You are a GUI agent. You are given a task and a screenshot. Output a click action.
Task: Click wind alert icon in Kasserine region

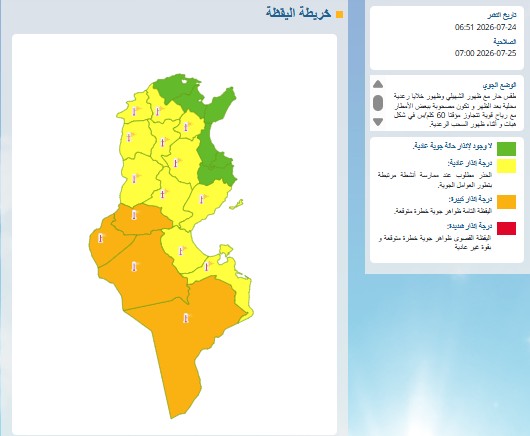click(x=135, y=178)
